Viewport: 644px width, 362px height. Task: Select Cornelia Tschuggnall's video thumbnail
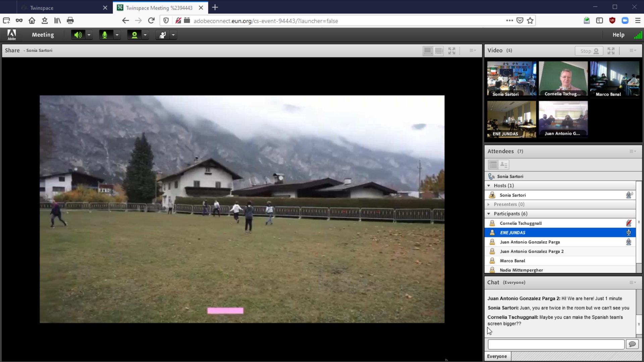(563, 79)
